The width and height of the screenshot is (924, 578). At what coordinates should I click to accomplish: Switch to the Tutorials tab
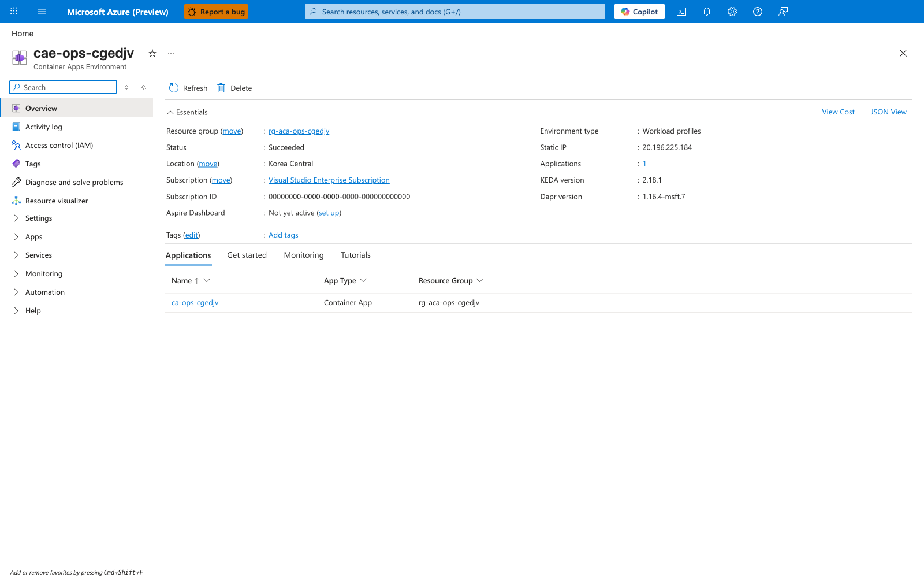[x=356, y=255]
